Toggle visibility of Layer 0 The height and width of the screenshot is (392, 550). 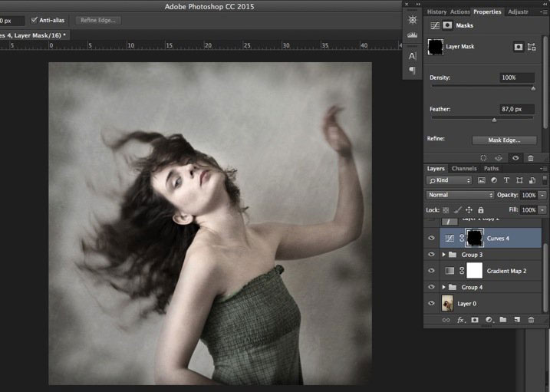431,304
